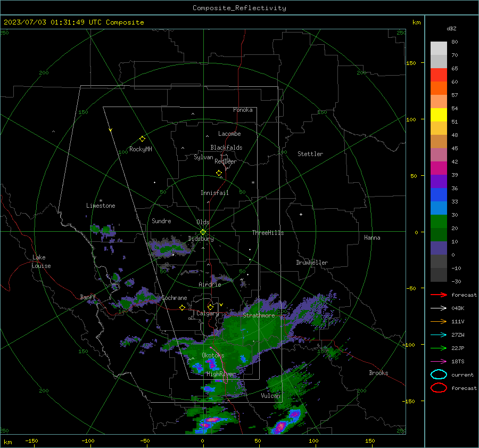Click the 2023/07/03 UTC timestamp header

click(73, 22)
